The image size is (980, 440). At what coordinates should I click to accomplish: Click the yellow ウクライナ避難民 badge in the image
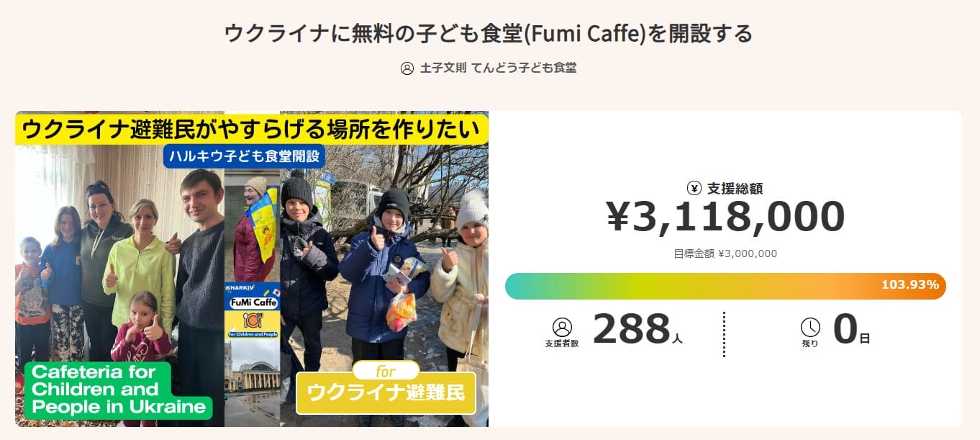coord(386,393)
